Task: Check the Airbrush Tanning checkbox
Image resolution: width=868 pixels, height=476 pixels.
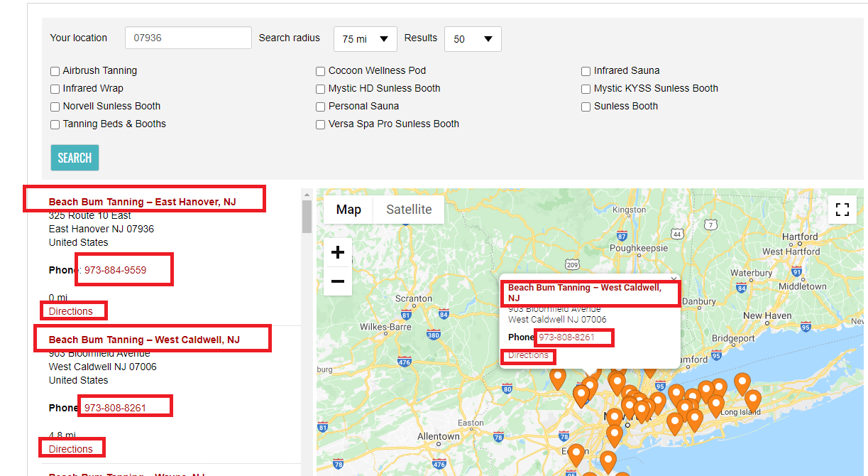Action: [55, 71]
